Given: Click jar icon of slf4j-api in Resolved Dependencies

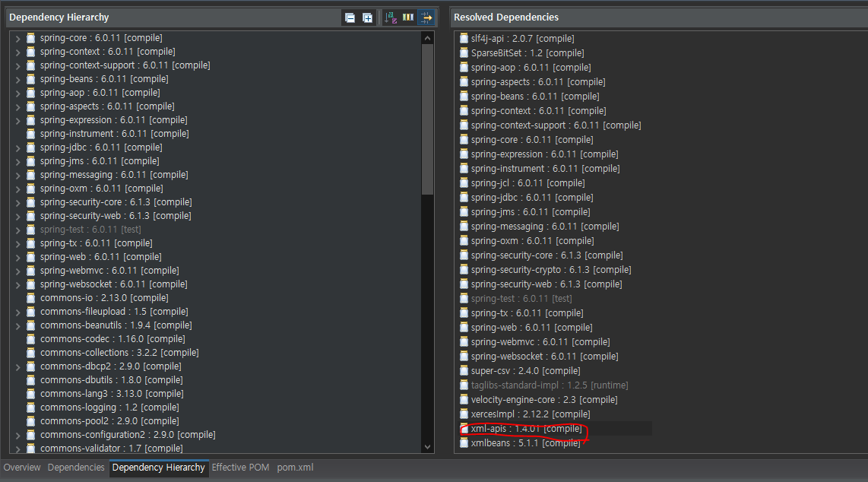Looking at the screenshot, I should pos(464,38).
